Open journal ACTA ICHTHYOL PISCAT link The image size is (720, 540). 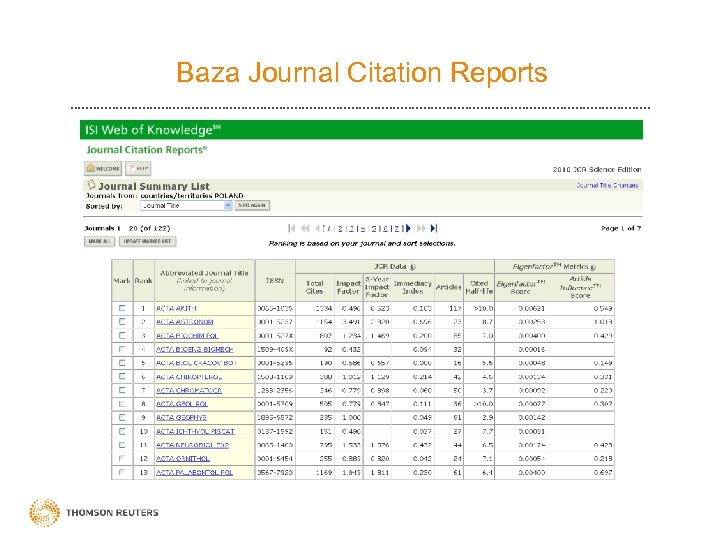[x=196, y=432]
